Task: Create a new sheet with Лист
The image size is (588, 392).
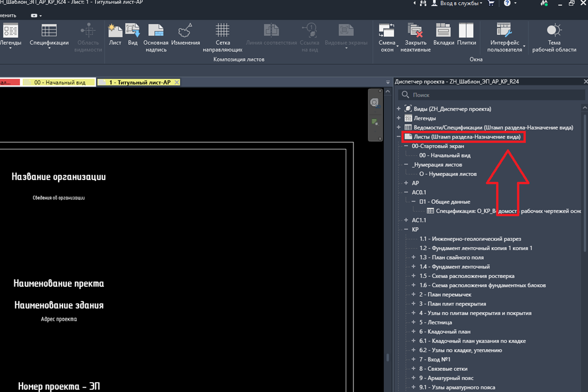Action: [x=115, y=34]
